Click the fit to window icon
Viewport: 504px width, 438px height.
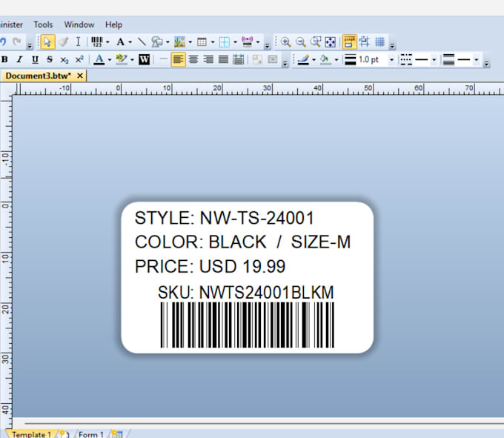331,42
